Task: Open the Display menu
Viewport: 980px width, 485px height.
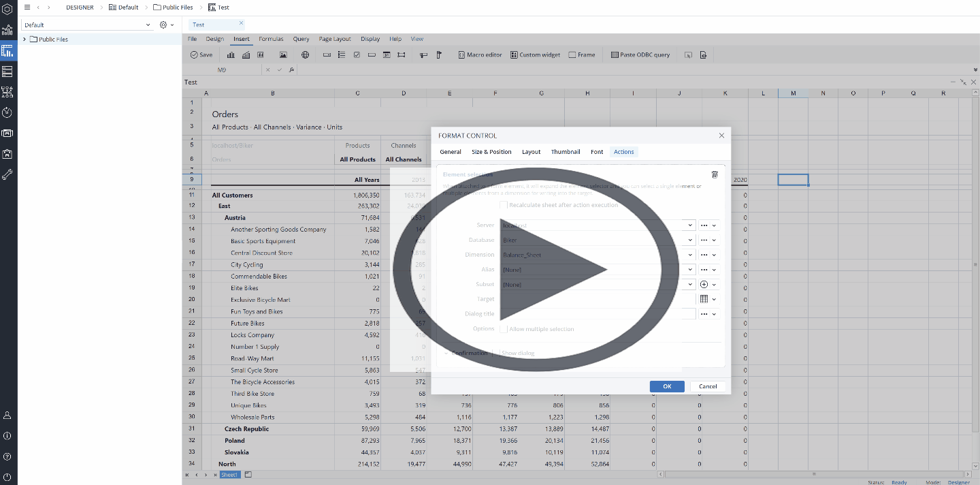Action: tap(370, 39)
